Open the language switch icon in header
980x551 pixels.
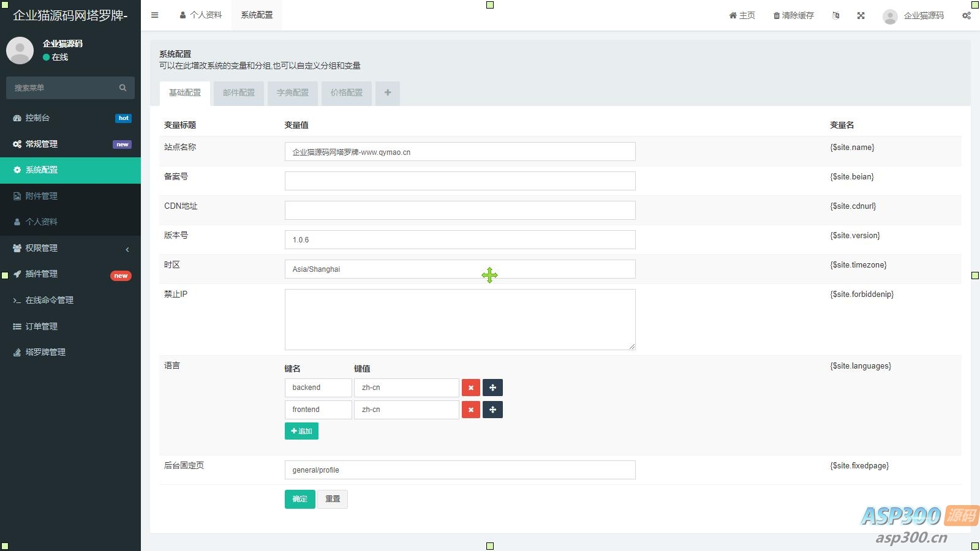(x=835, y=15)
